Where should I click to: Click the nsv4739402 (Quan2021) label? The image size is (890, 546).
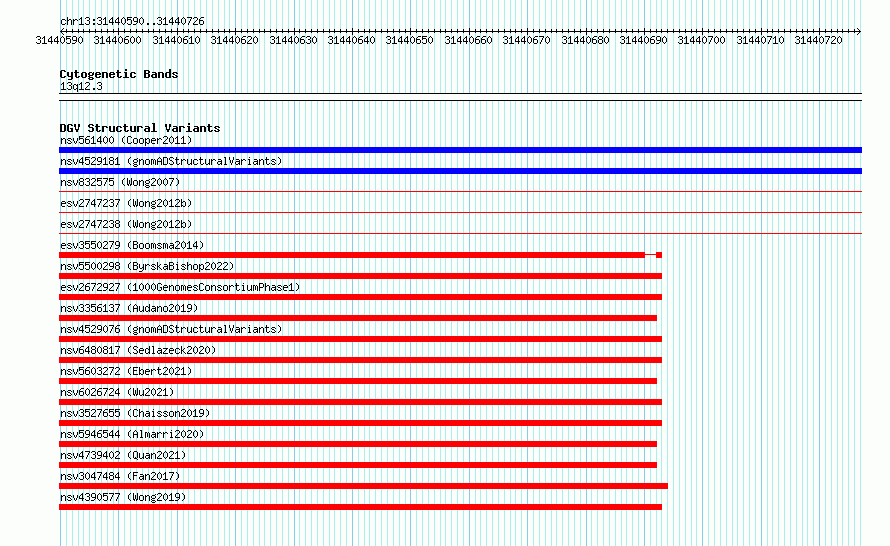pos(123,455)
